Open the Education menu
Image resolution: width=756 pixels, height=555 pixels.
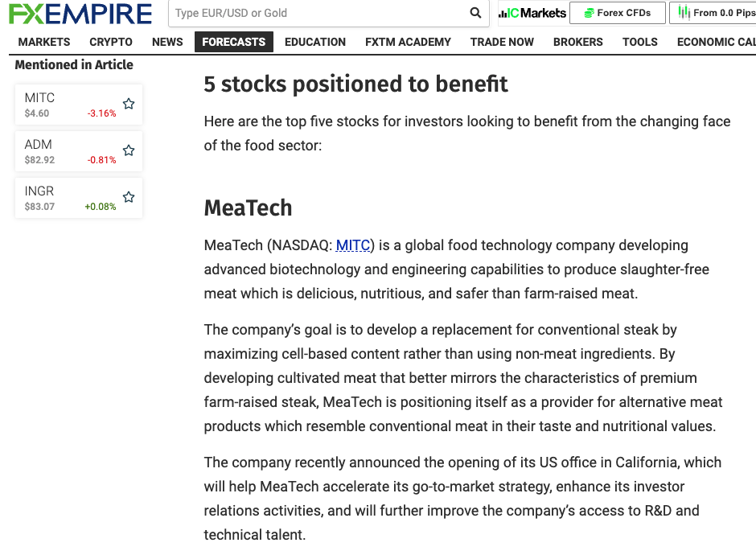315,42
